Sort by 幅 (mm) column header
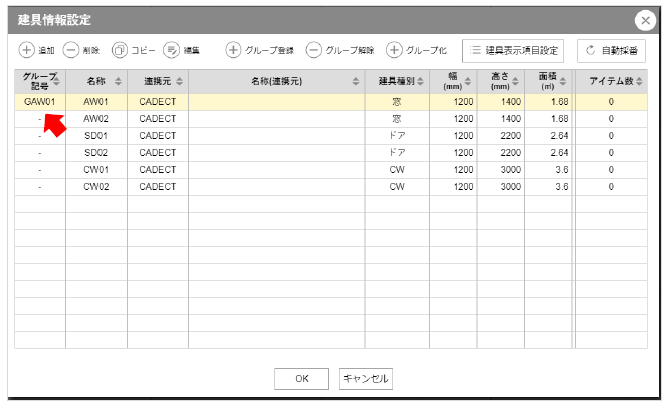Screen dimensions: 671x411 tap(453, 82)
